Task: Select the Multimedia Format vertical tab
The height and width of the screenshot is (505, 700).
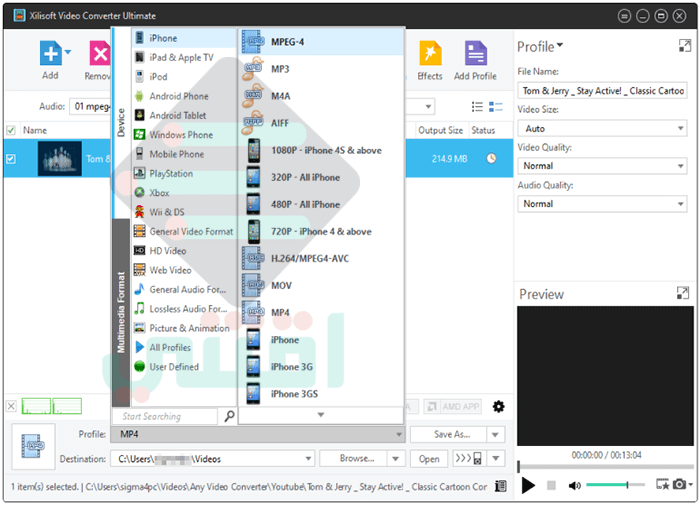Action: [x=121, y=313]
